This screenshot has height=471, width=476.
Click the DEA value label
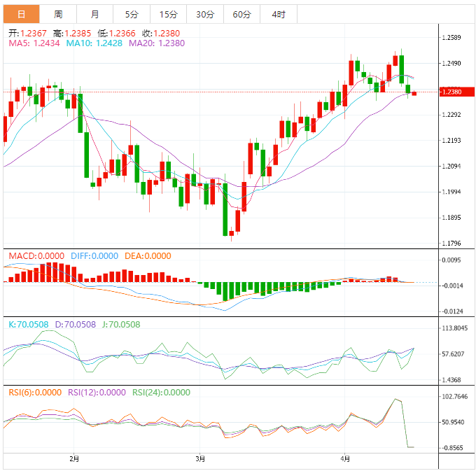coord(148,256)
